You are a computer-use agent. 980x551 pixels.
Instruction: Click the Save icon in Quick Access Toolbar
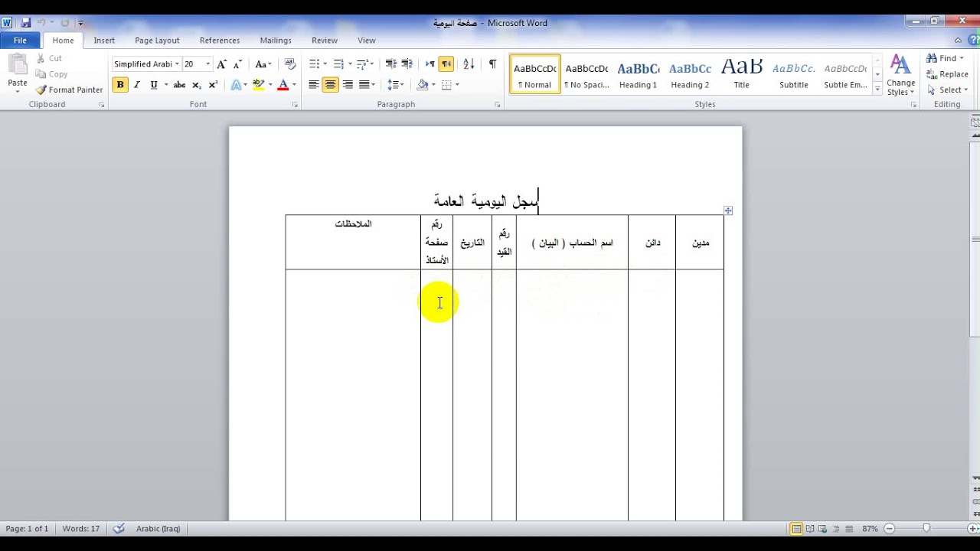(25, 23)
